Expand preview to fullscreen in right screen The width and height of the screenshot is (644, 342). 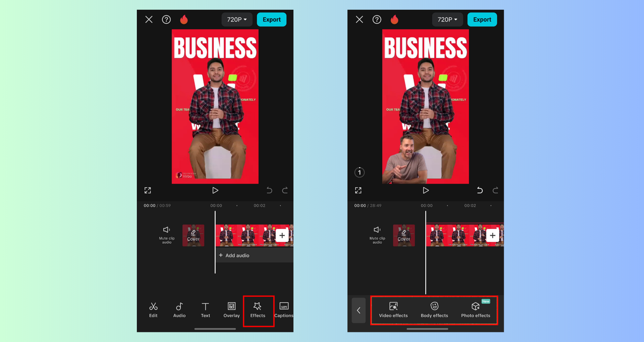(358, 190)
